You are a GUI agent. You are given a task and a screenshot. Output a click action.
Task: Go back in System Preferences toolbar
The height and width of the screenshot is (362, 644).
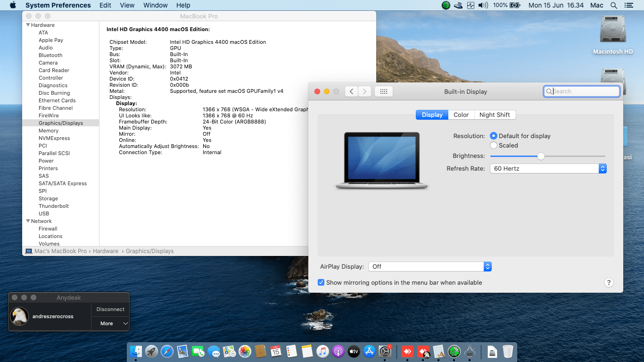tap(351, 91)
